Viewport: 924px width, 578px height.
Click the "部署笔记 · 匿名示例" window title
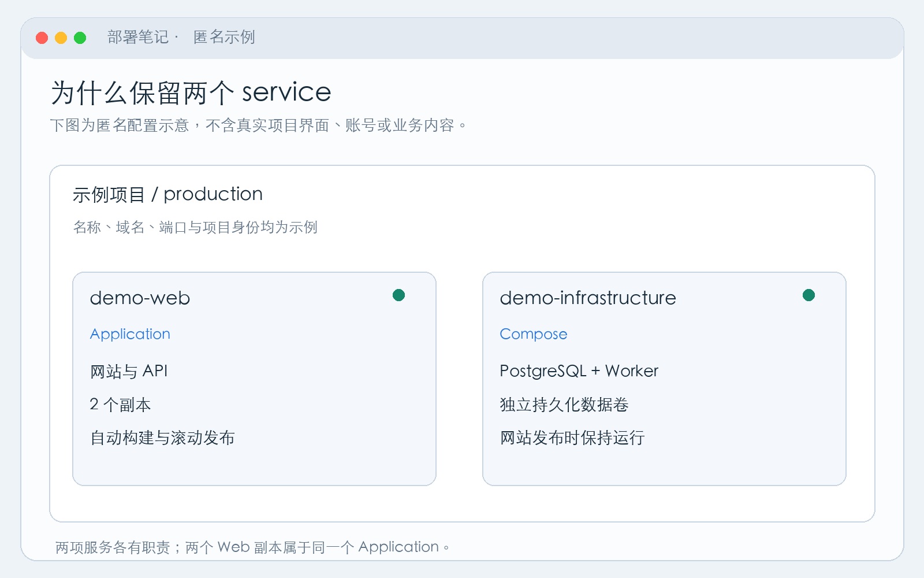click(x=181, y=38)
